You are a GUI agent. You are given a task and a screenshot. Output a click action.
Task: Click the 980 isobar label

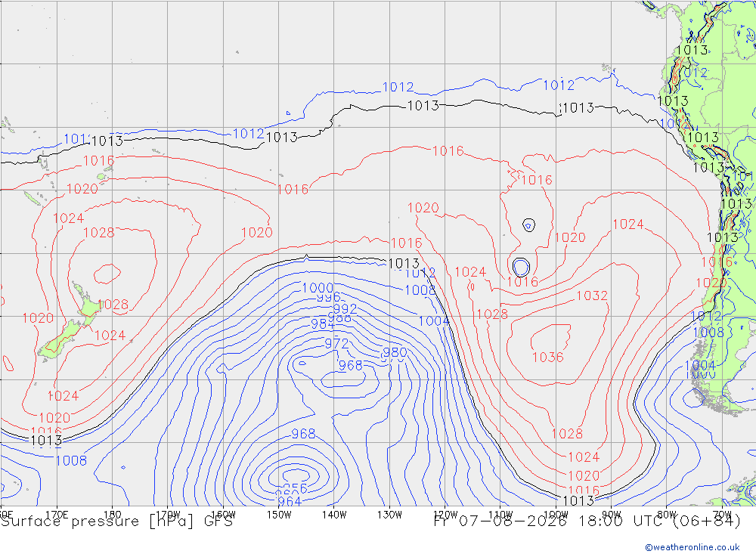[395, 352]
